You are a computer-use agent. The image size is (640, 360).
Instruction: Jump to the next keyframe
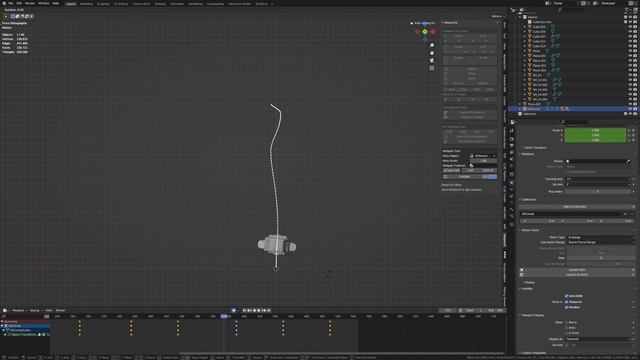click(x=264, y=311)
